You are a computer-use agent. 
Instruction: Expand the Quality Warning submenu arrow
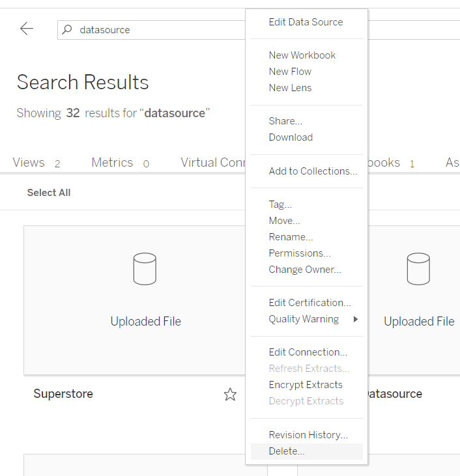click(356, 319)
